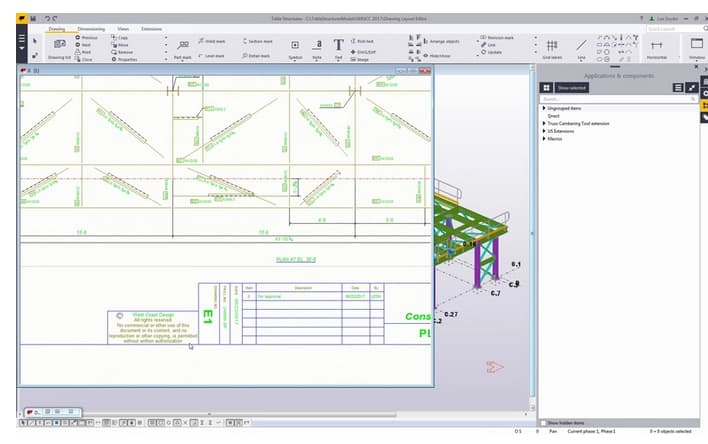Enable the Show hidden items checkbox
This screenshot has width=708, height=444.
545,423
